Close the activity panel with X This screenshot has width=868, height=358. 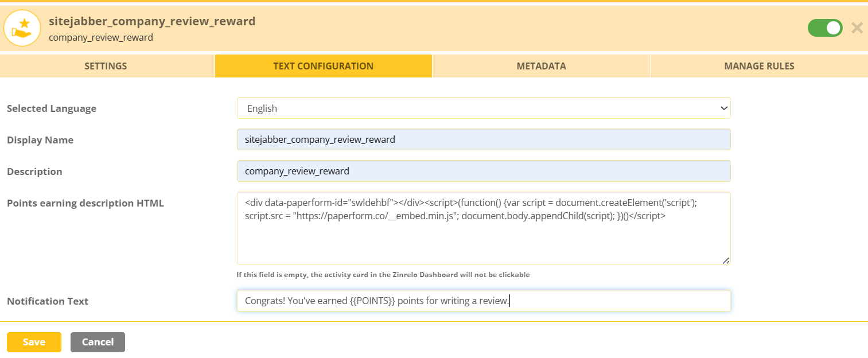coord(857,28)
